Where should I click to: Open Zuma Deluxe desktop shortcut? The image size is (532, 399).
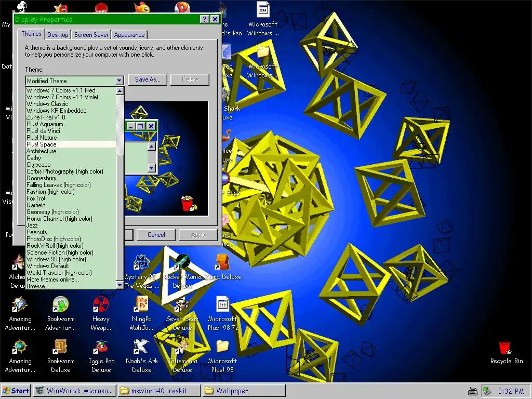tap(222, 262)
